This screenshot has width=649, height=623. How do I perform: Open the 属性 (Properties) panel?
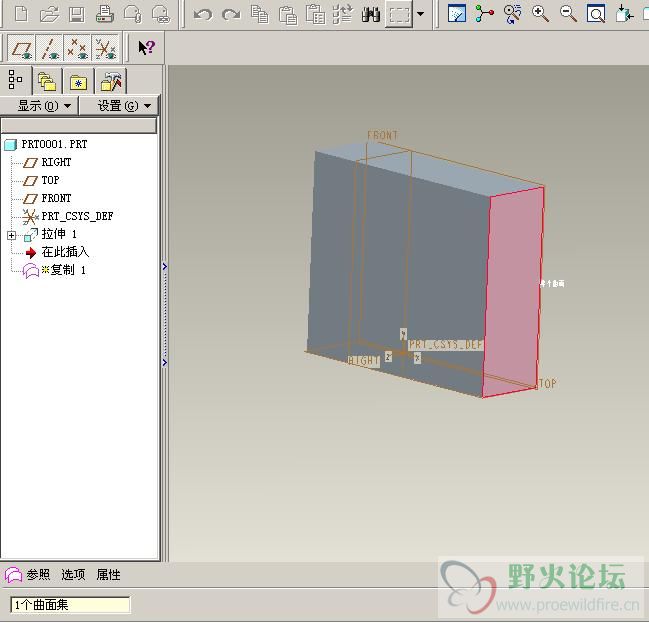click(x=108, y=575)
